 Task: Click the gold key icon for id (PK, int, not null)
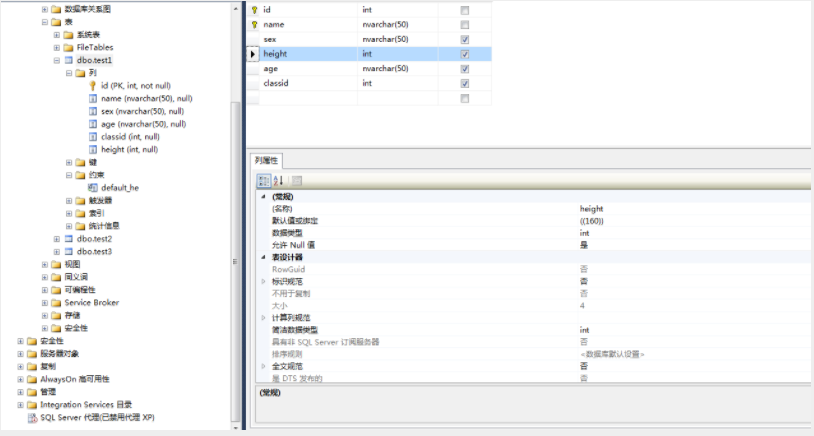[x=92, y=86]
